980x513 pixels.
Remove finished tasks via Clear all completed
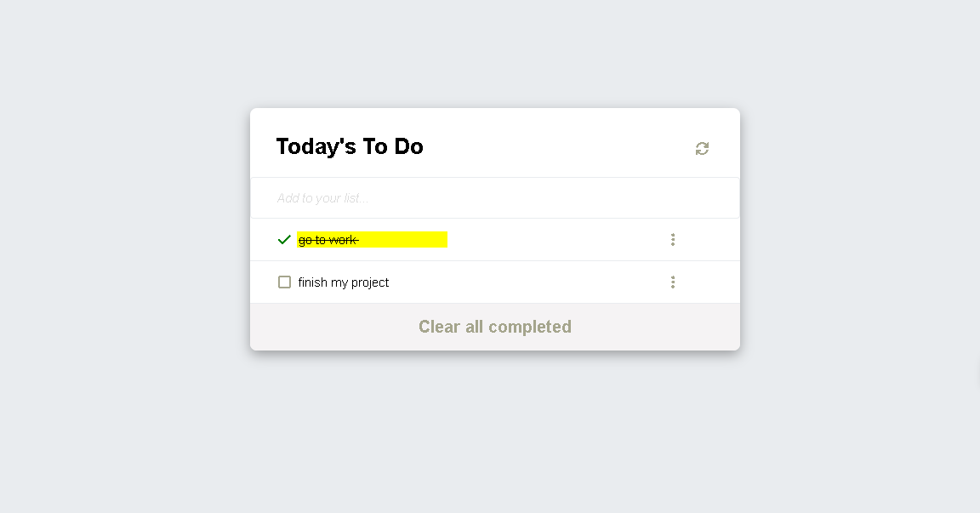click(495, 327)
